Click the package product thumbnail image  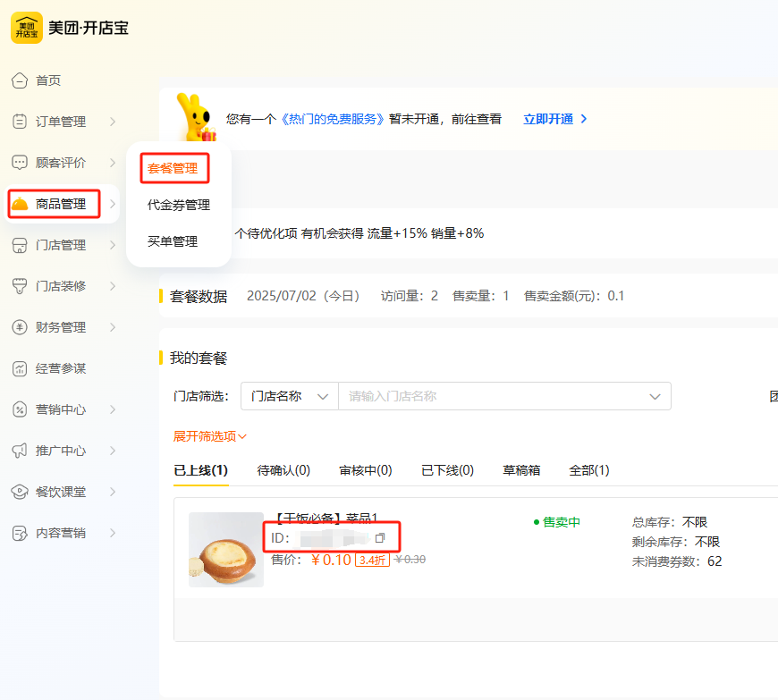(x=226, y=550)
